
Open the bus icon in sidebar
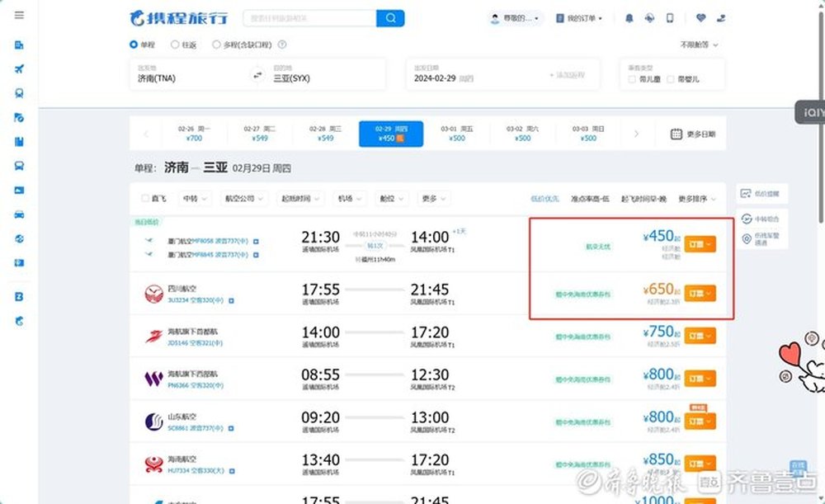(19, 166)
